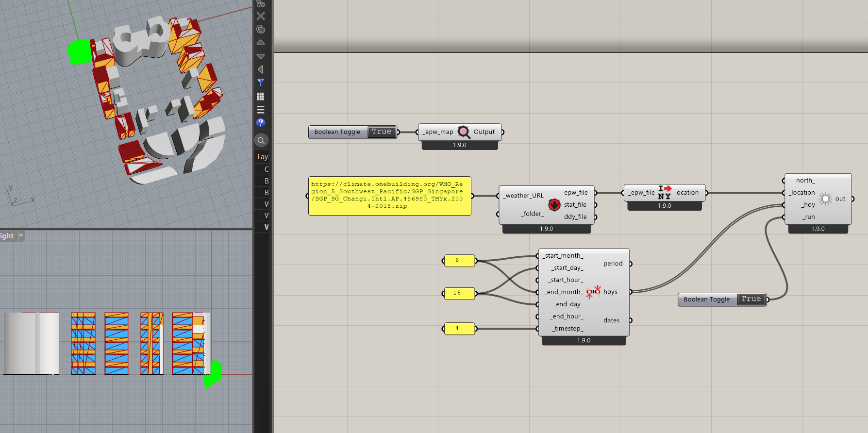Click the hoys output on analysis period component
Screen dimensions: 868x433
point(610,292)
